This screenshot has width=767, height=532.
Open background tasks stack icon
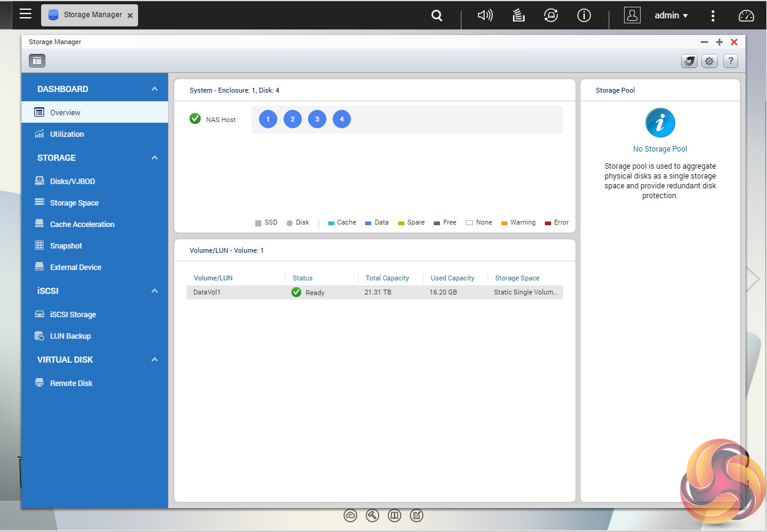[x=518, y=16]
